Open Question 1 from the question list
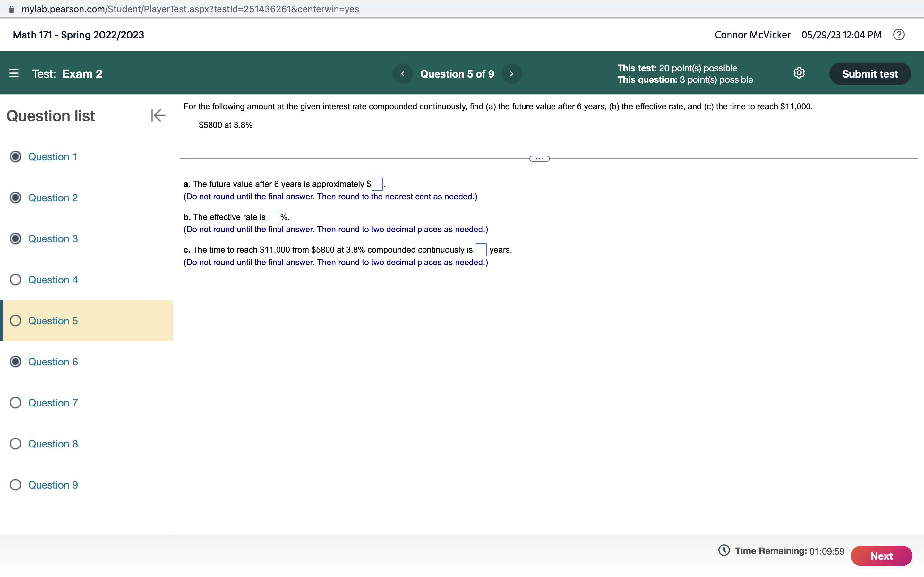Viewport: 924px width, 577px height. pyautogui.click(x=53, y=156)
